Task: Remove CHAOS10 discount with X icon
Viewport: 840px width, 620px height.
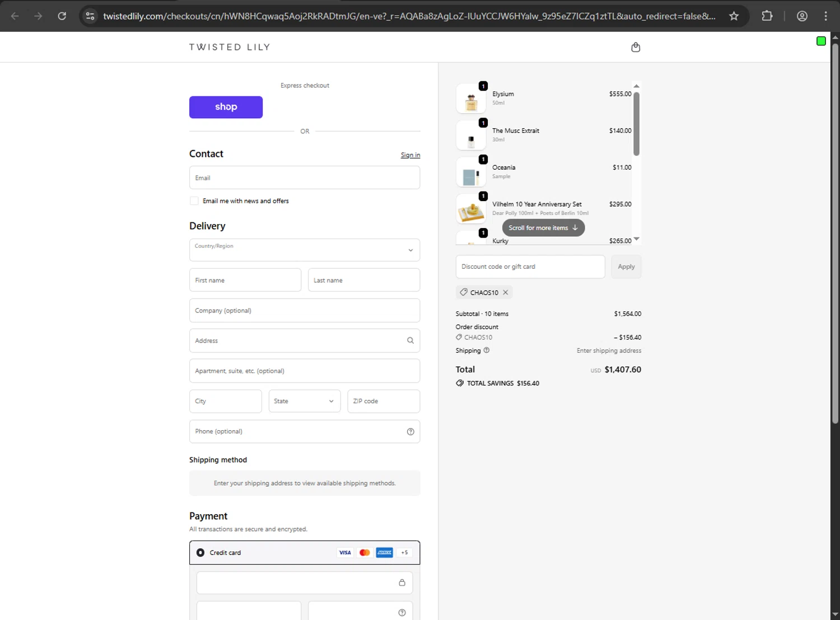Action: (x=506, y=292)
